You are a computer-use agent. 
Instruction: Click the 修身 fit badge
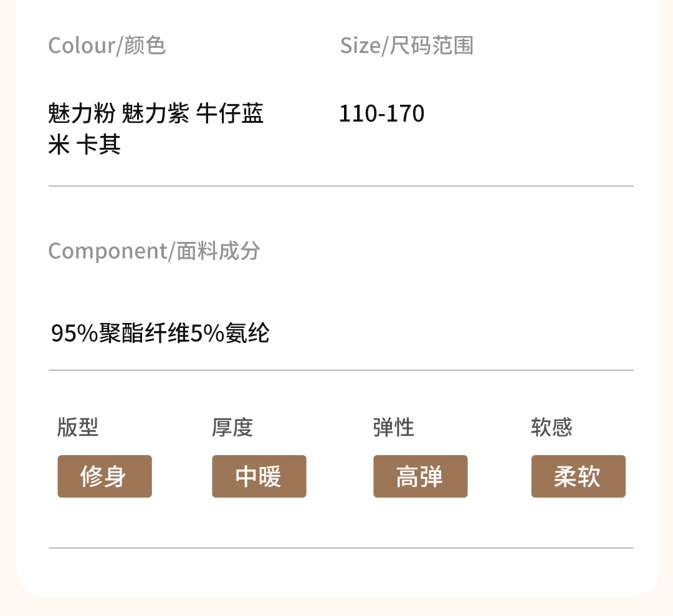pyautogui.click(x=104, y=476)
